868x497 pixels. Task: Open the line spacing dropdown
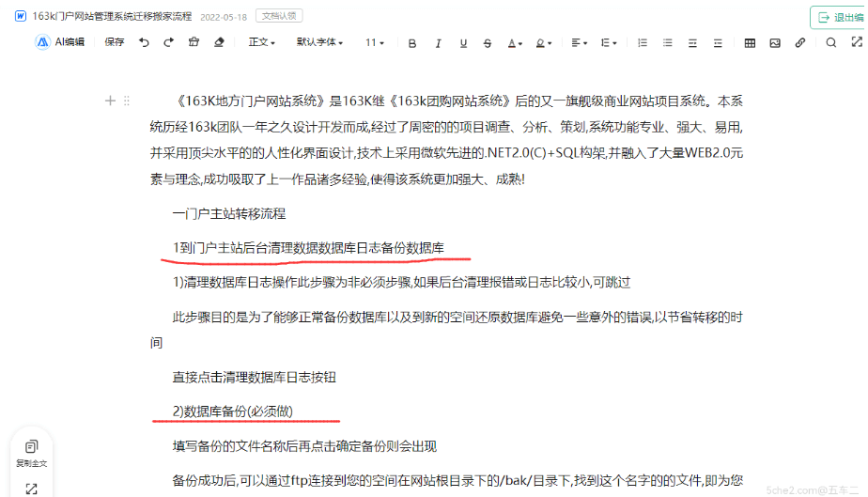point(609,42)
